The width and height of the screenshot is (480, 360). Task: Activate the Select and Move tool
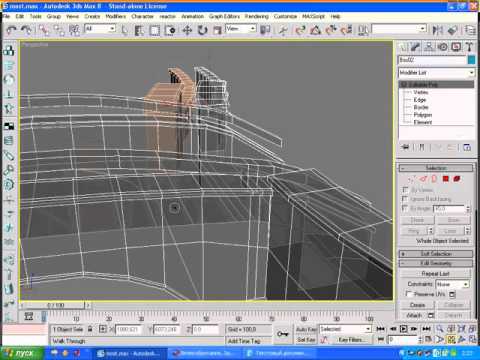[x=187, y=30]
